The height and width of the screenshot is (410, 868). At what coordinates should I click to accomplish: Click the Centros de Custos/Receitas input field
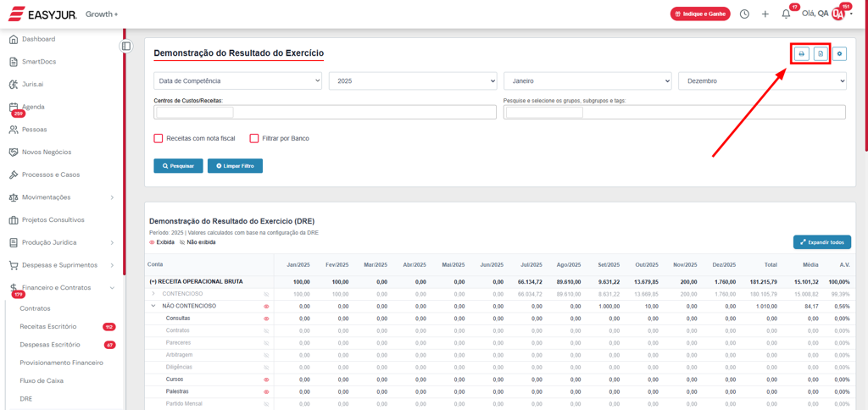pyautogui.click(x=325, y=112)
